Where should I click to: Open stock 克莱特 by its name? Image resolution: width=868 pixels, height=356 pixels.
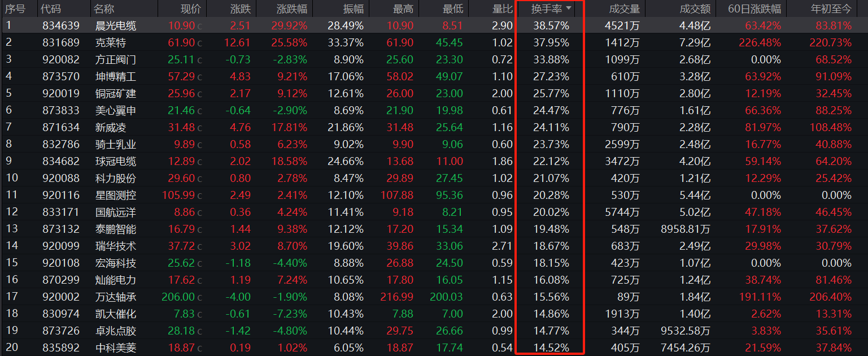coord(111,42)
